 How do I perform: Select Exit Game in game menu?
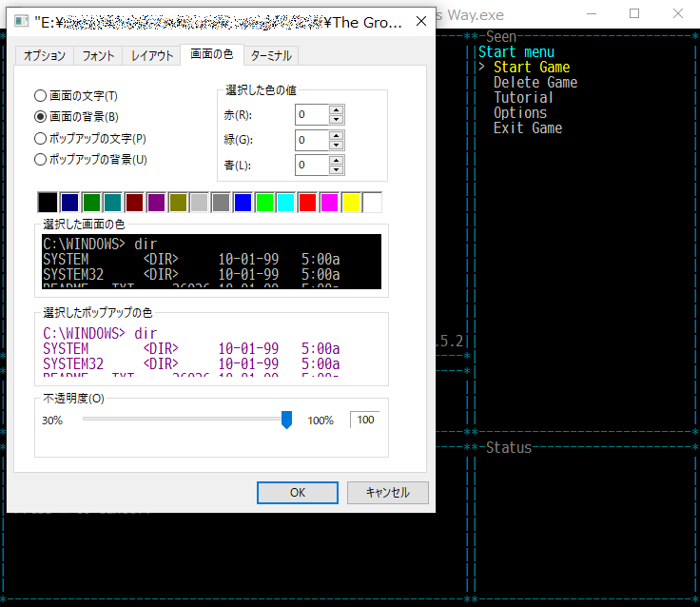(528, 128)
